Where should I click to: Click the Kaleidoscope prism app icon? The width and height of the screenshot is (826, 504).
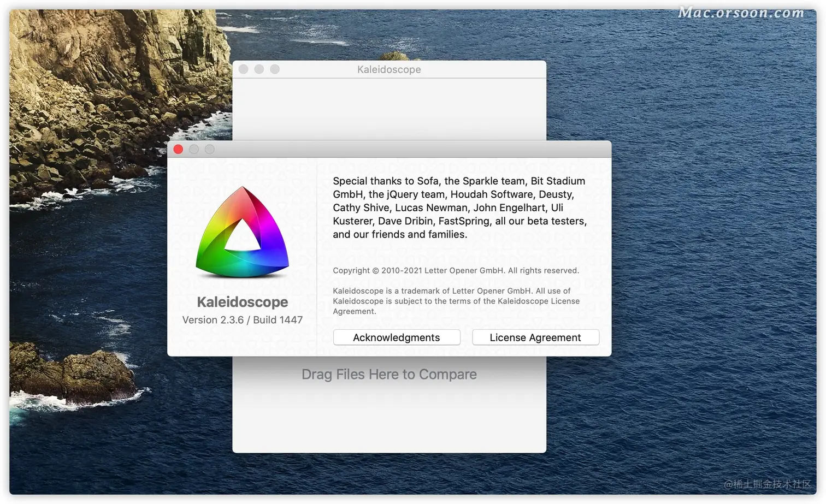pyautogui.click(x=243, y=232)
